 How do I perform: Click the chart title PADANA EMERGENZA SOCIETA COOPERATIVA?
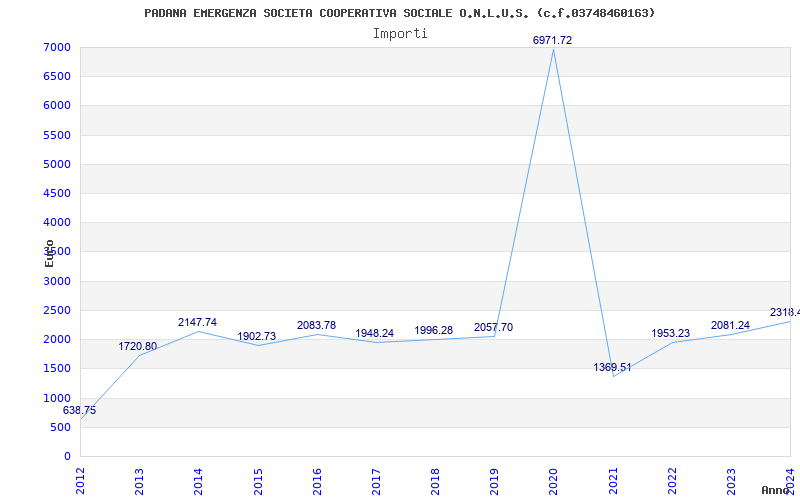pyautogui.click(x=399, y=13)
